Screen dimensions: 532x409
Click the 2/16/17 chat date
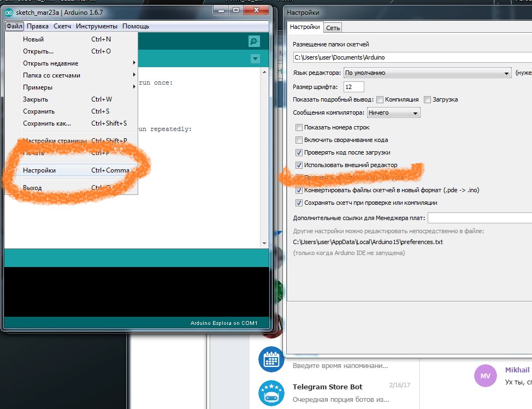coord(400,385)
